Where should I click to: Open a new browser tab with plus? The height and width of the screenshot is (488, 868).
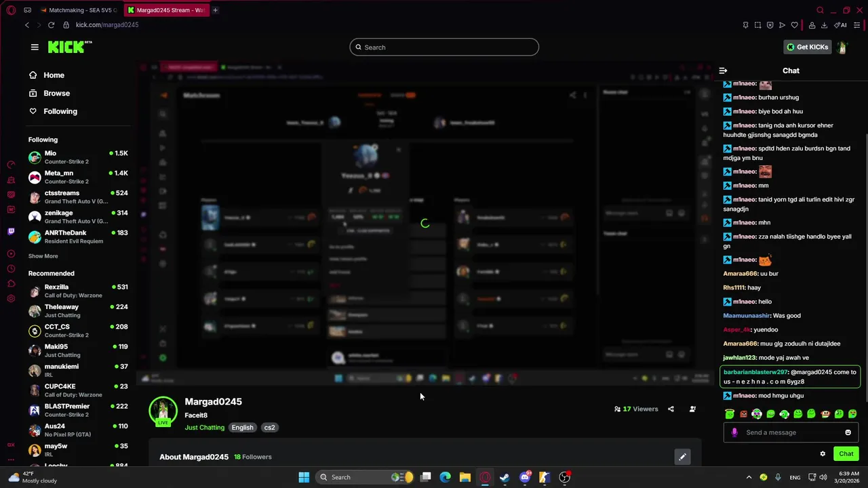pos(215,10)
